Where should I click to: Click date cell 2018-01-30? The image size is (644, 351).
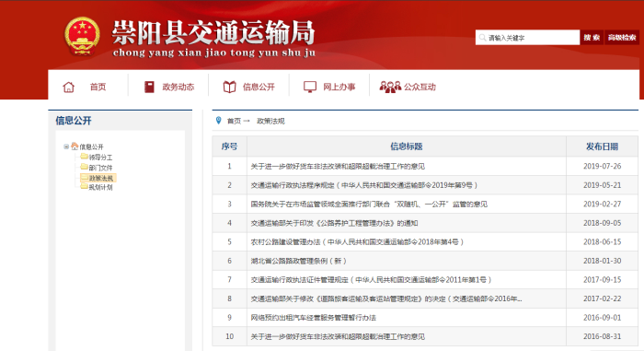pos(602,261)
